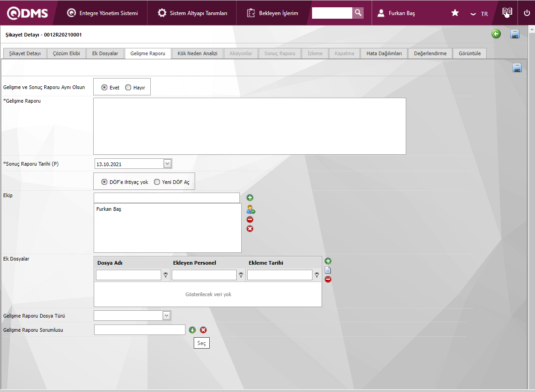This screenshot has height=392, width=535.
Task: Open Sistem Altyapı Tanımları menu
Action: tap(192, 13)
